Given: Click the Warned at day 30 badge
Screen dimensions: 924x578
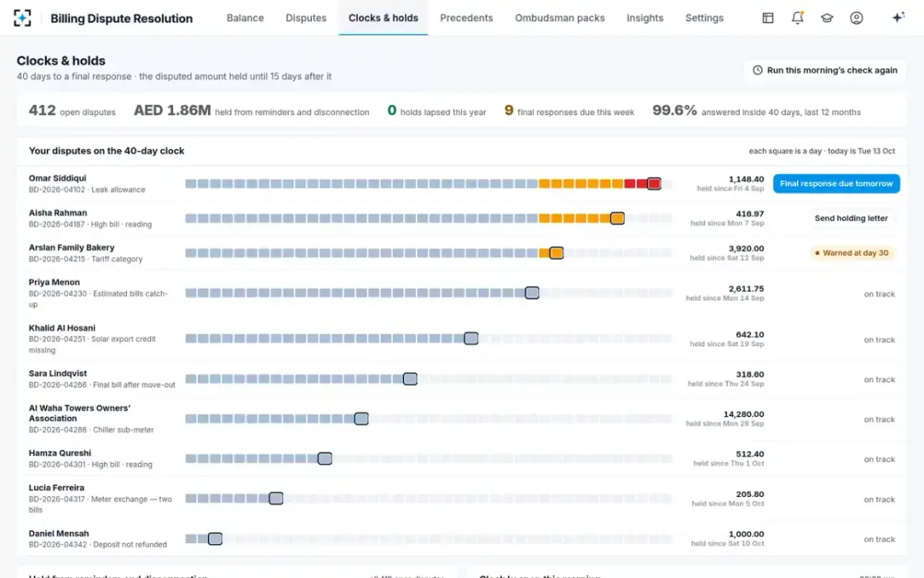Looking at the screenshot, I should (x=852, y=253).
